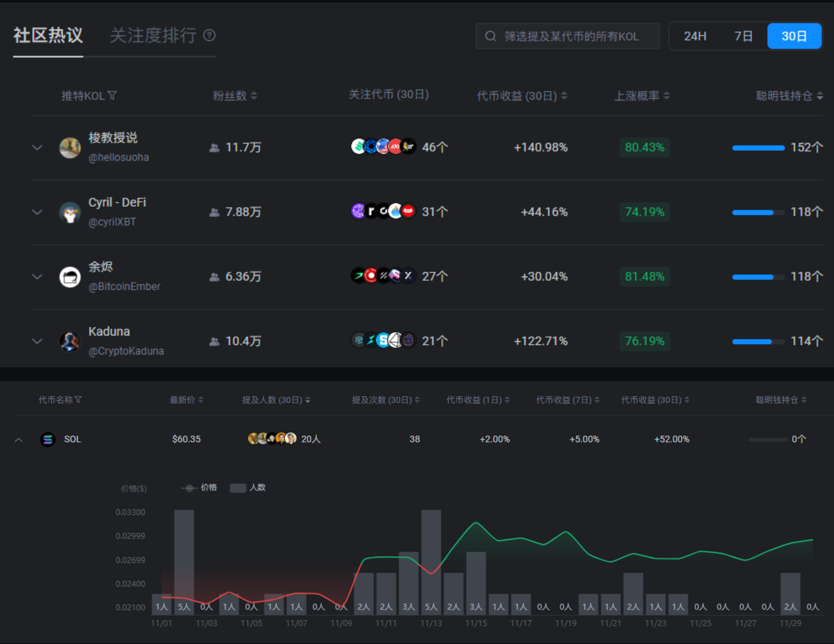Click the sort arrows beside 上涨概率
Screen dimensions: 834x644
coord(666,96)
